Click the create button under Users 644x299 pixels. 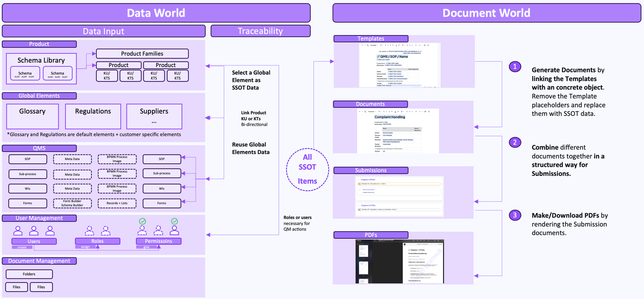click(22, 247)
